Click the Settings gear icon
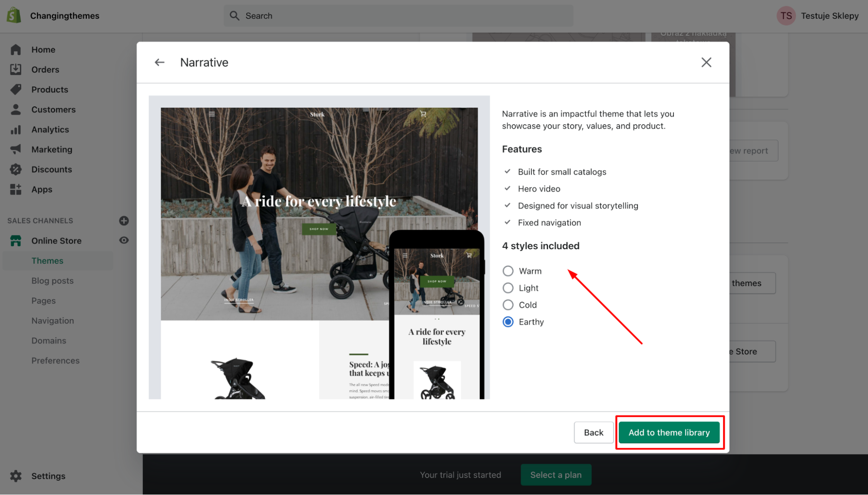The image size is (868, 495). (16, 475)
